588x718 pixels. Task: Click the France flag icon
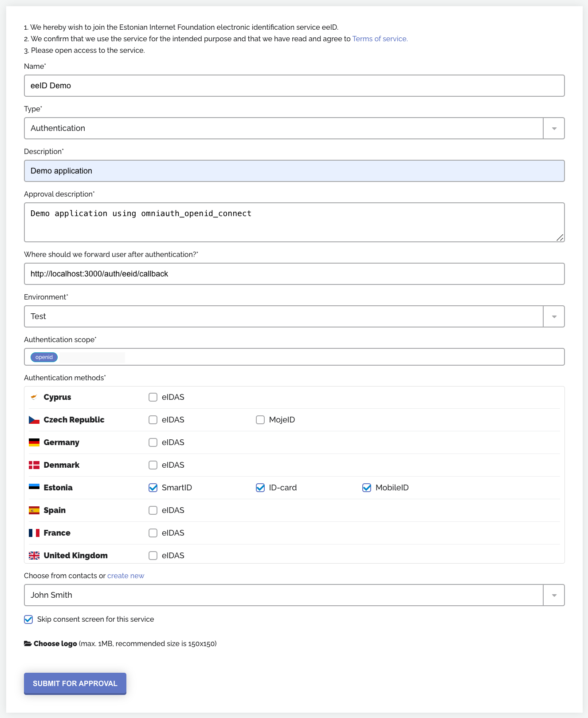click(34, 533)
